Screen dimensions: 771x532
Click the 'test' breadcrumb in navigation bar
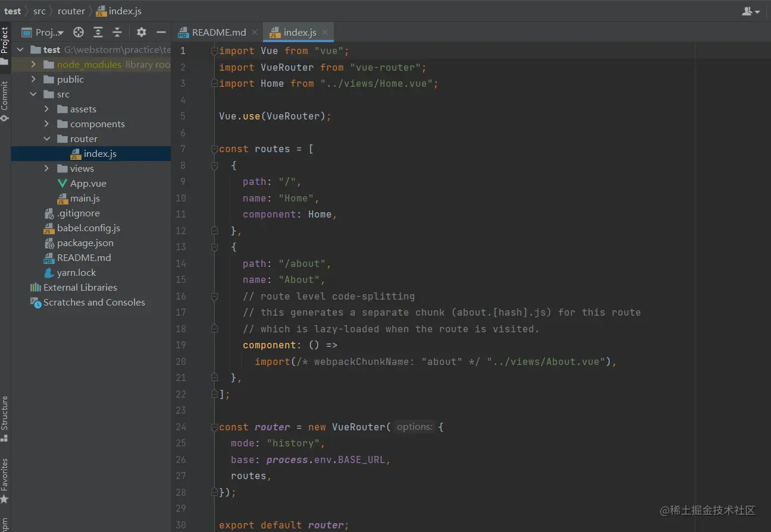(12, 11)
